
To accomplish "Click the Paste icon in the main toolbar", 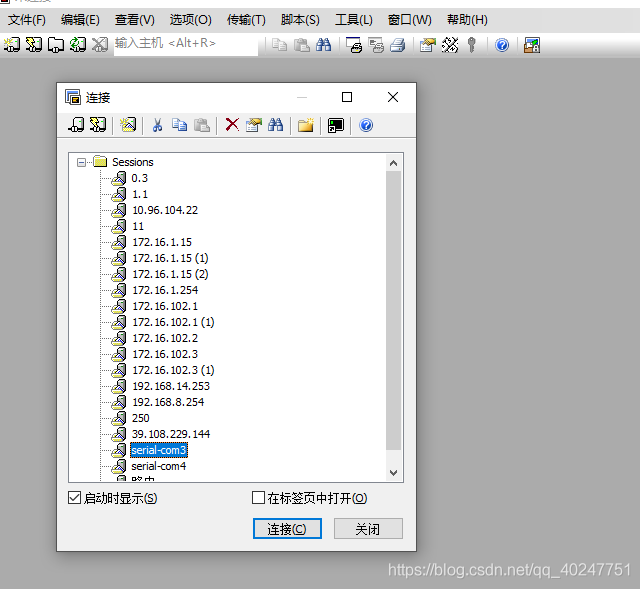I will pyautogui.click(x=302, y=45).
